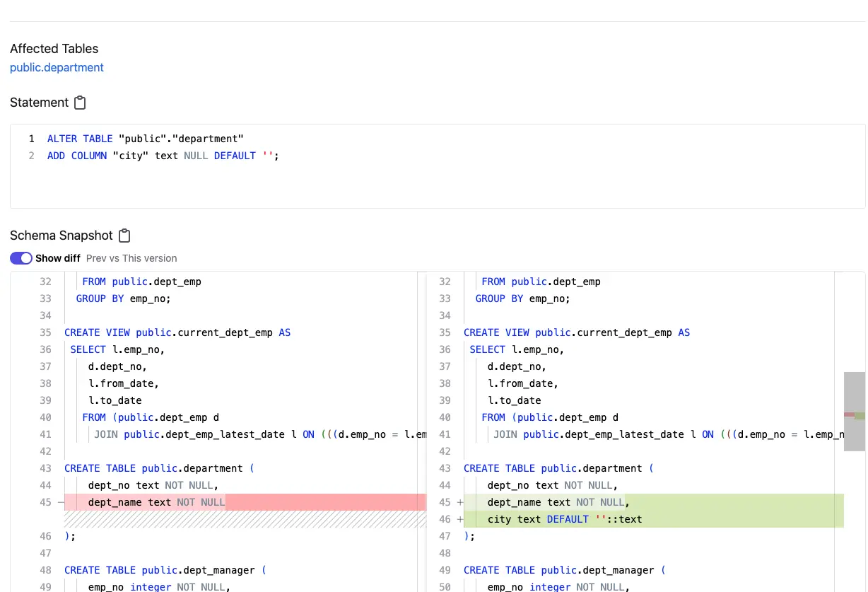Viewport: 868px width, 592px height.
Task: Click the green change marker in overview ruler
Action: pos(860,416)
